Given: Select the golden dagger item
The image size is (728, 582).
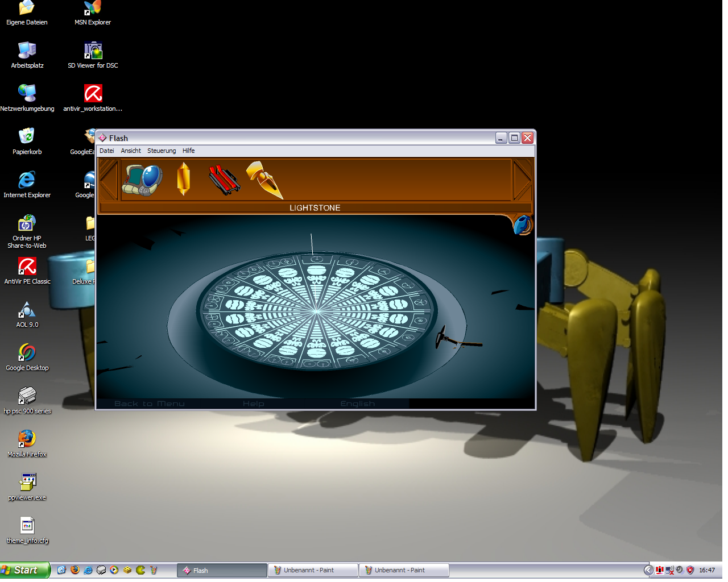Looking at the screenshot, I should click(x=265, y=182).
